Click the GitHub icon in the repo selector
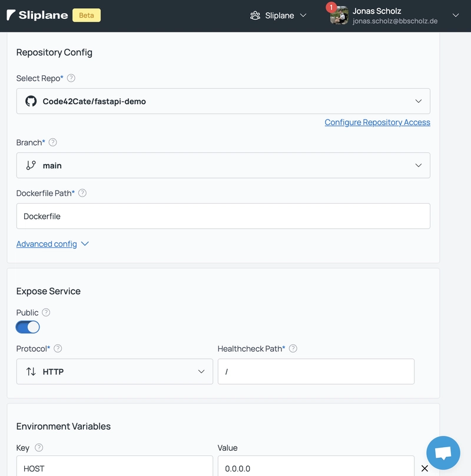Image resolution: width=471 pixels, height=476 pixels. click(x=30, y=101)
